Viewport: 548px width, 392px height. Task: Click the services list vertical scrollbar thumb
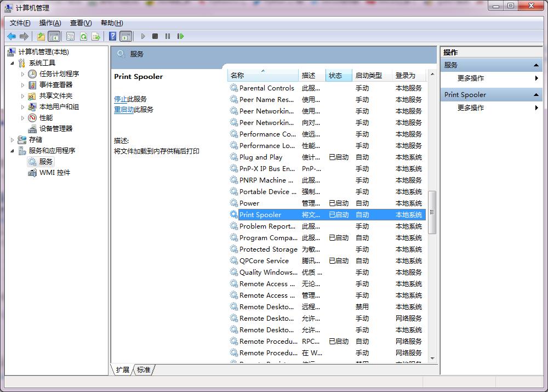point(432,212)
